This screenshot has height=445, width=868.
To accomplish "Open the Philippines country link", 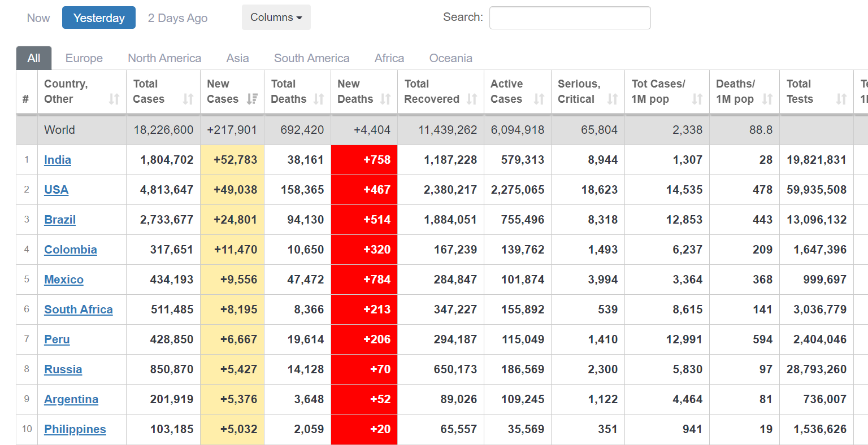I will (x=75, y=429).
